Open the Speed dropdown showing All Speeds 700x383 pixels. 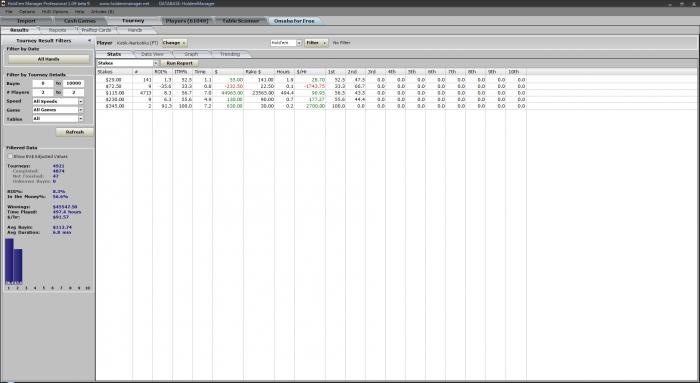tap(81, 101)
